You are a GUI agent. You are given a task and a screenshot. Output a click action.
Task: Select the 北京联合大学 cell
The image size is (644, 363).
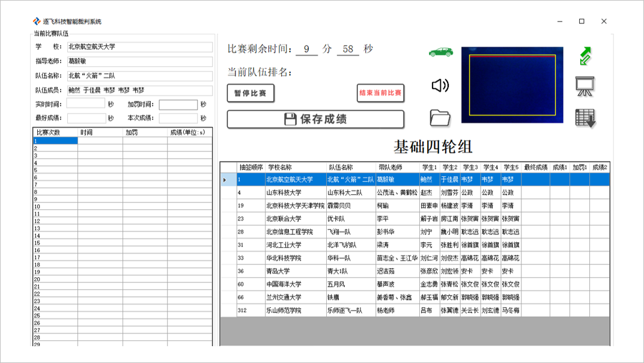click(x=296, y=219)
